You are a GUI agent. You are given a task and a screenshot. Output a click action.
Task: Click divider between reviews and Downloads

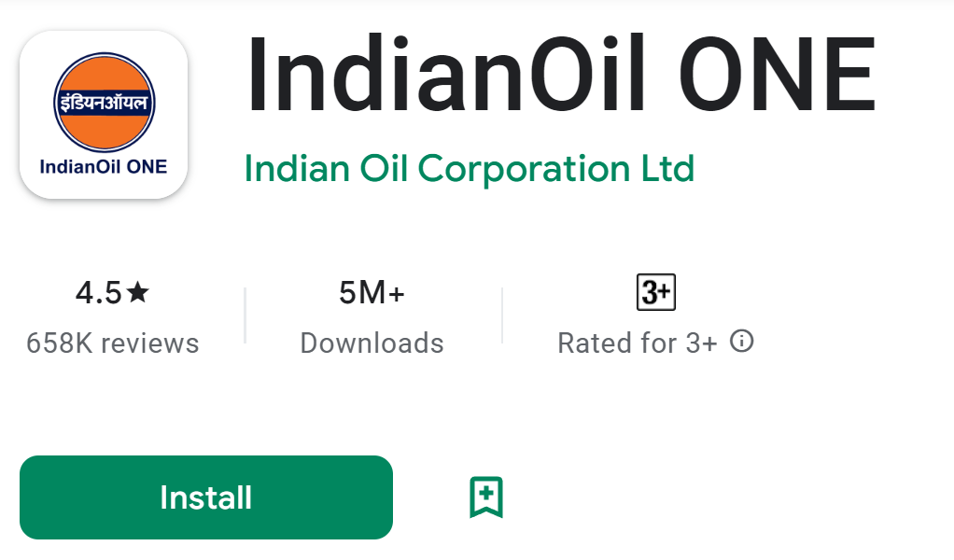click(246, 315)
